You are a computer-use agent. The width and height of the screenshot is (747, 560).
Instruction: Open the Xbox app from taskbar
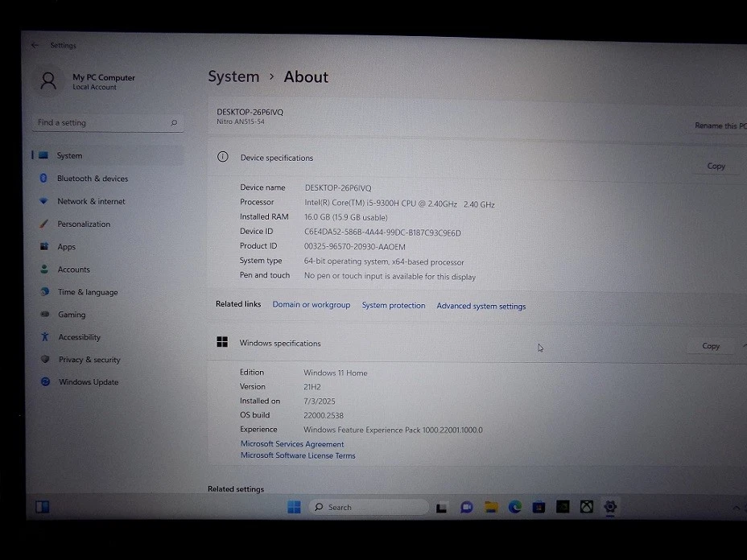click(588, 507)
